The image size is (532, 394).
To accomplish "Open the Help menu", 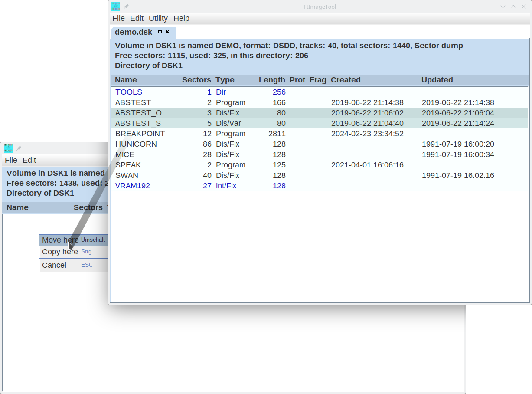I will (x=181, y=18).
